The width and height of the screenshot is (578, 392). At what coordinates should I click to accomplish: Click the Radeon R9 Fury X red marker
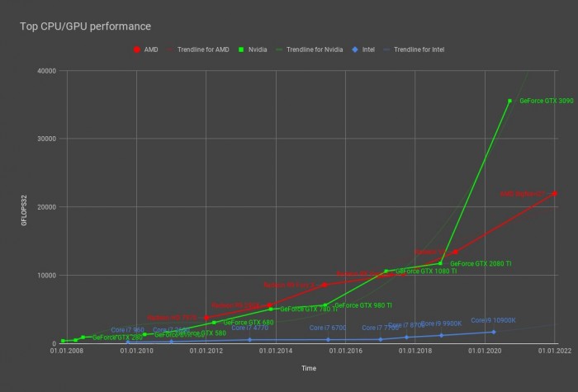pyautogui.click(x=325, y=285)
